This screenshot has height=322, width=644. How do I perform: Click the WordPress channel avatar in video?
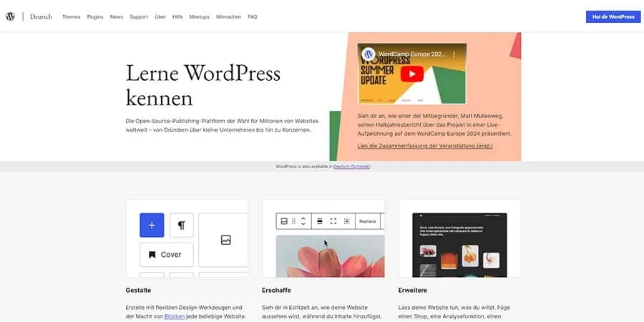369,54
